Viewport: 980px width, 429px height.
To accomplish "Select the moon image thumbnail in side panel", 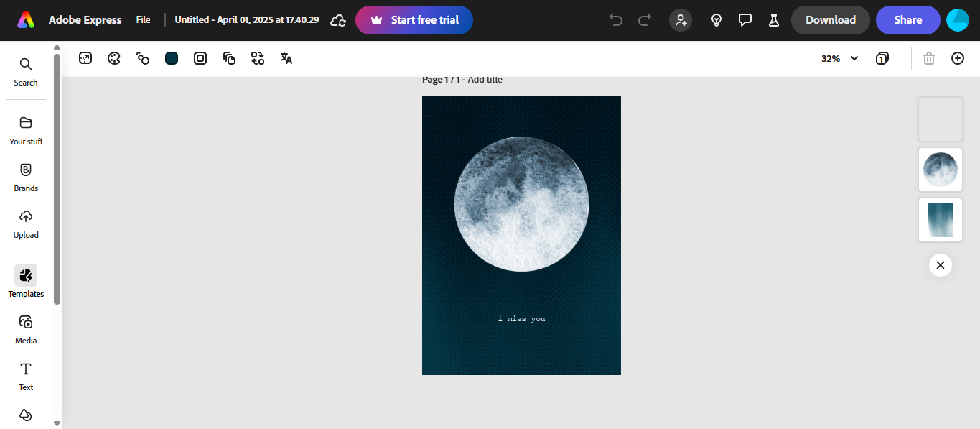I will click(940, 170).
